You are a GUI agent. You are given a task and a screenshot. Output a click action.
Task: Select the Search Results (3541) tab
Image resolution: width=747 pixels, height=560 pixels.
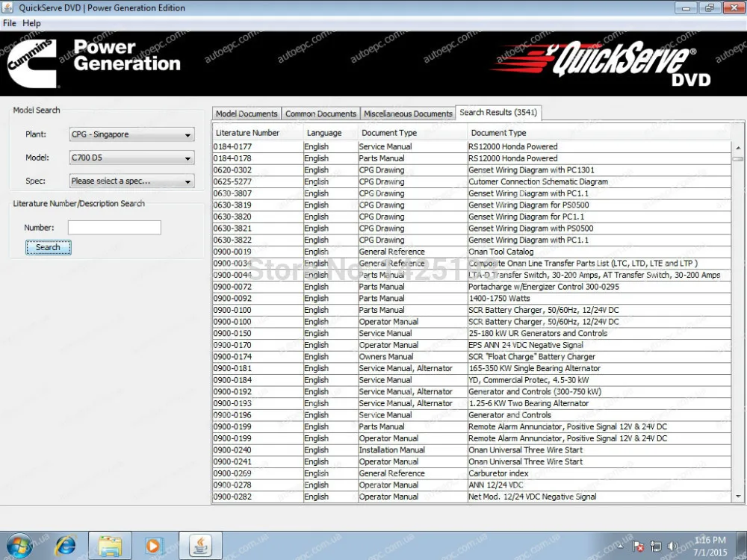[498, 113]
